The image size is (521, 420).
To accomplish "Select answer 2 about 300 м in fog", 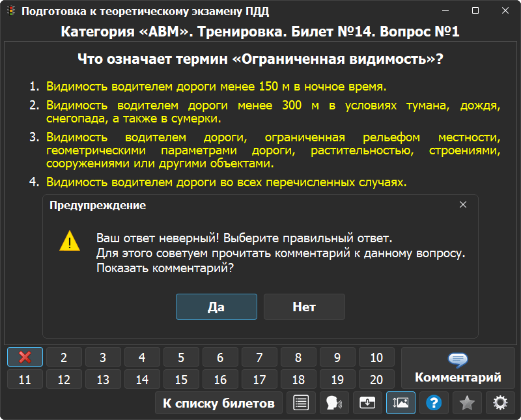I will [273, 111].
